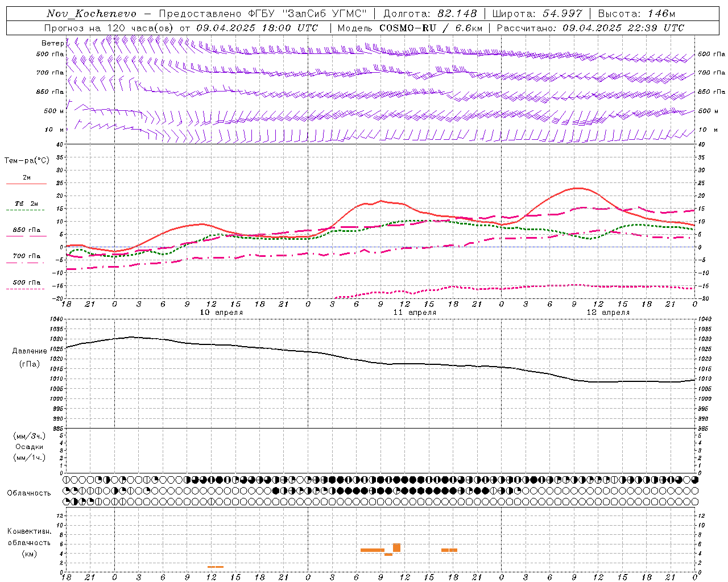Click the low orange bar on 10 апреля

click(x=216, y=567)
